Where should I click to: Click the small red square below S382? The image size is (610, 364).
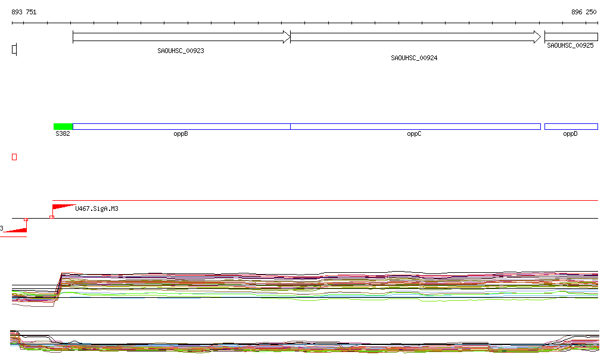click(x=14, y=157)
